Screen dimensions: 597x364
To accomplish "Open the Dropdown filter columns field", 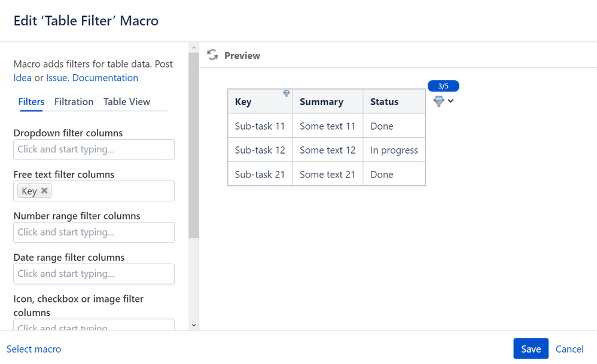I will pyautogui.click(x=94, y=149).
